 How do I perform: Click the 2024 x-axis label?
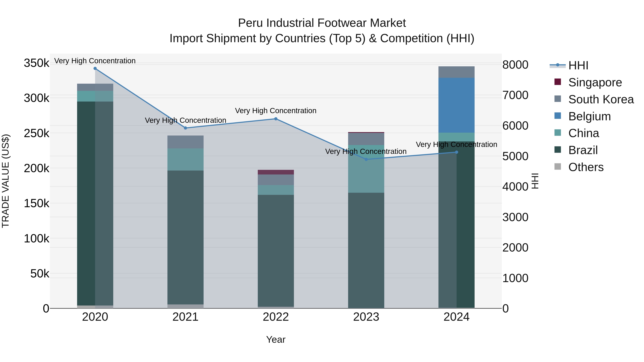point(457,317)
